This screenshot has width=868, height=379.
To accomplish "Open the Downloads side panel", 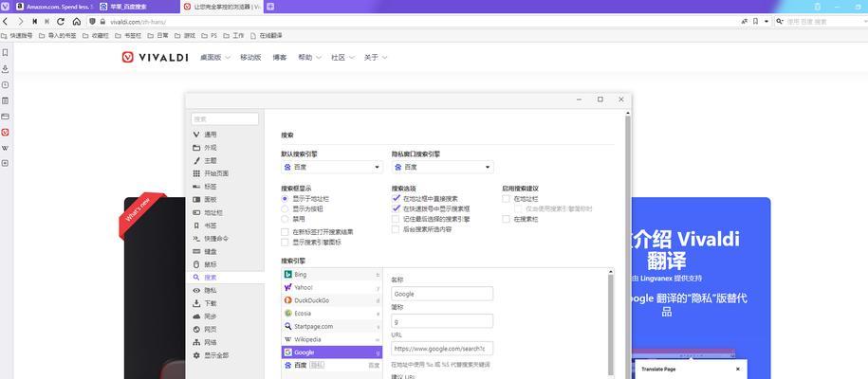I will pyautogui.click(x=5, y=68).
